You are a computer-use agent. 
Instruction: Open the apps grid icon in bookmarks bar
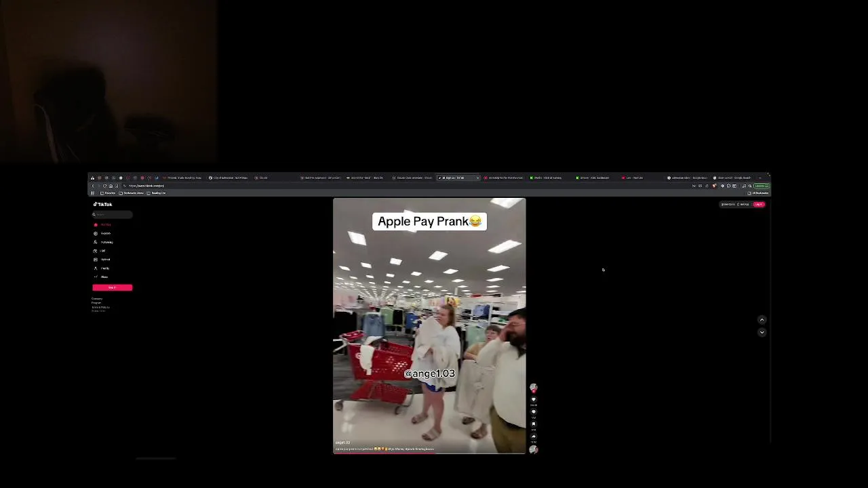pos(93,193)
